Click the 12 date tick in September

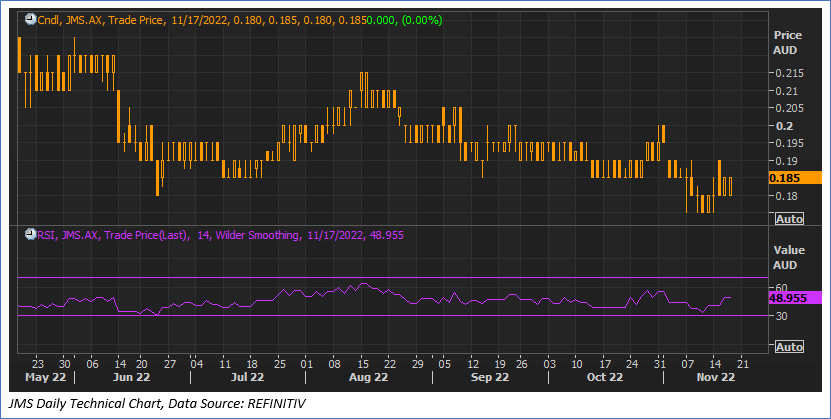(x=473, y=364)
